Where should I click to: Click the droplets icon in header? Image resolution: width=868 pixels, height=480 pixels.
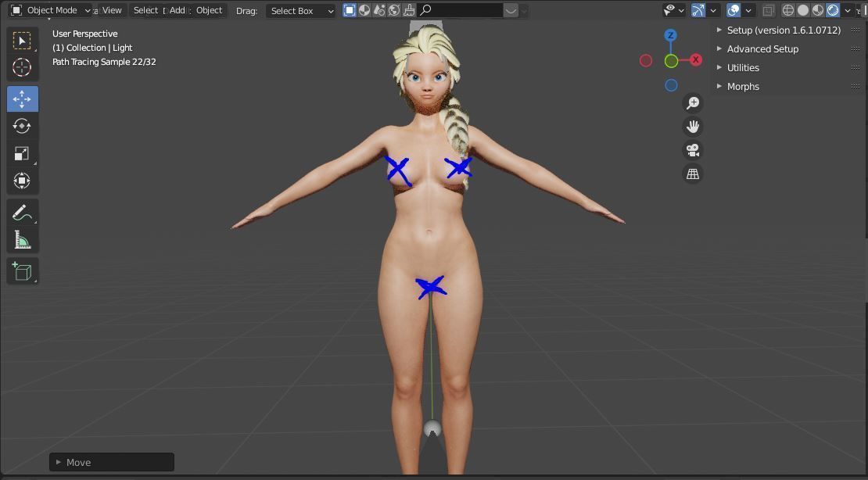tap(379, 10)
